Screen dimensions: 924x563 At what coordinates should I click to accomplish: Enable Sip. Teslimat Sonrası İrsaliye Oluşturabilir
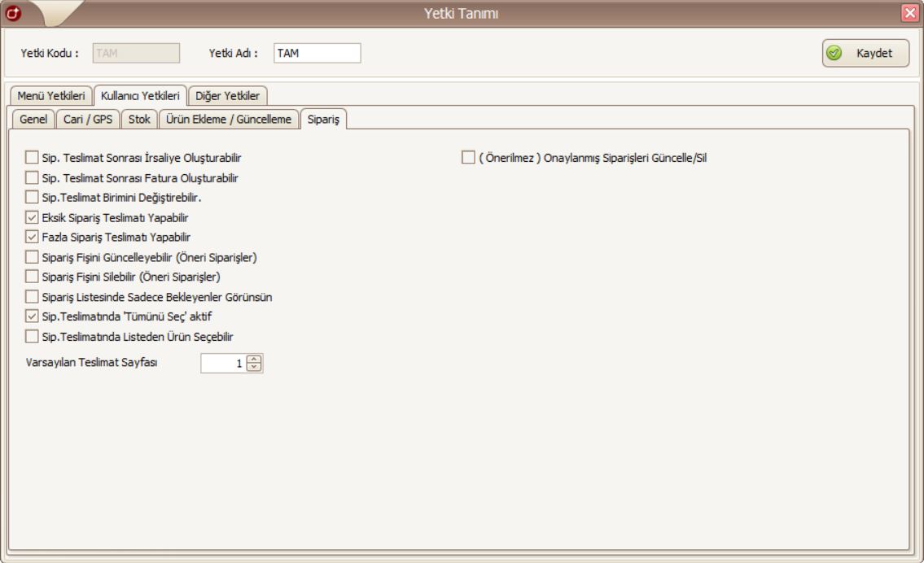(x=32, y=157)
